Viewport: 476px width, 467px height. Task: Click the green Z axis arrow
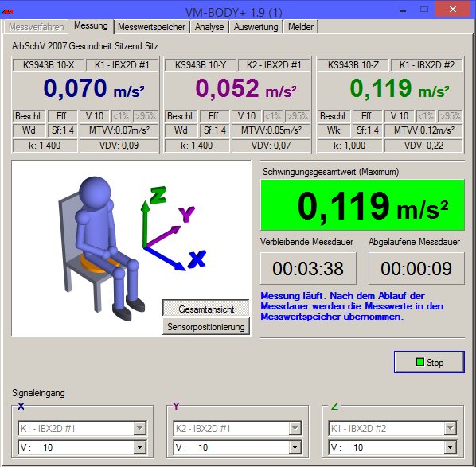pyautogui.click(x=146, y=224)
